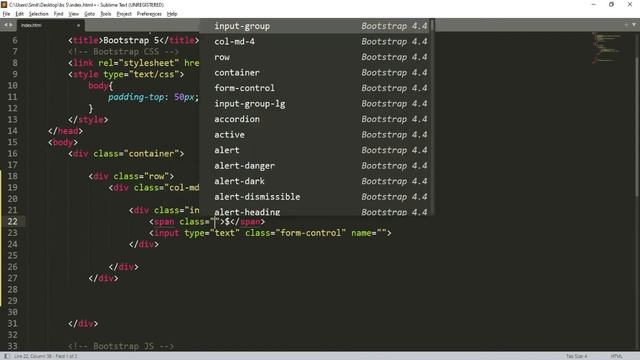Click the minimap code preview
640x360 pixels.
tap(606, 48)
